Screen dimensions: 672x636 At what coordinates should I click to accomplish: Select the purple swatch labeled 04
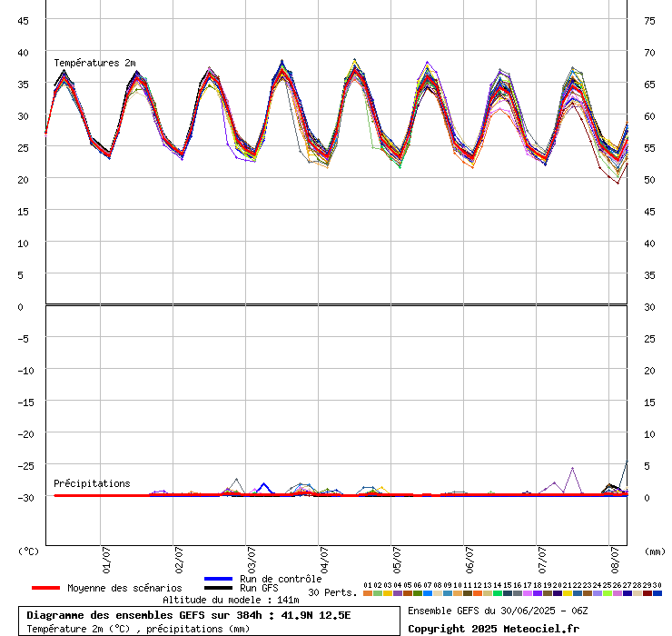click(397, 593)
